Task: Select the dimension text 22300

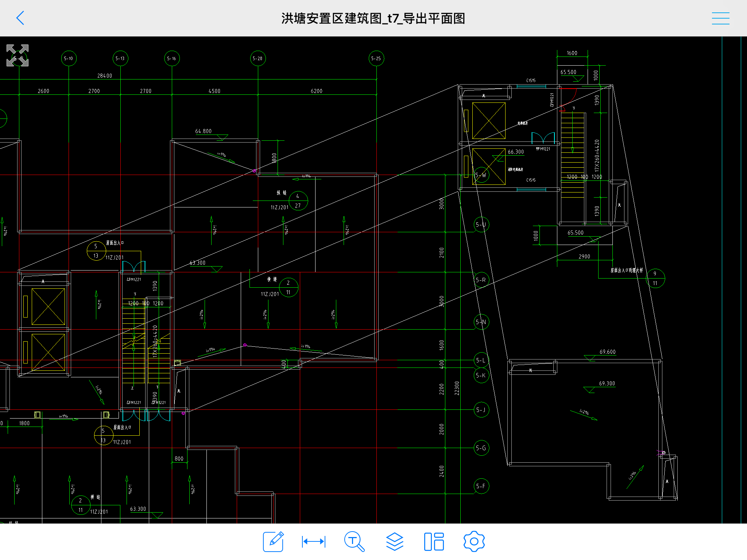Action: [x=457, y=388]
